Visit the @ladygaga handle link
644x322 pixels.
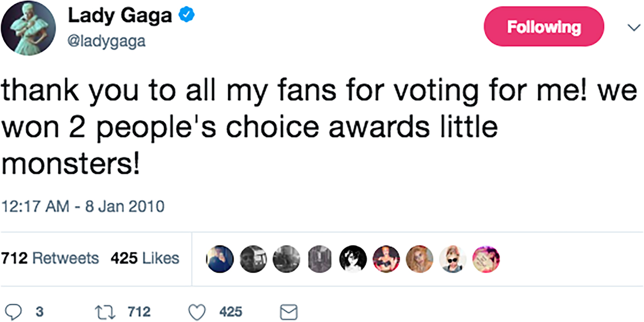pos(106,42)
